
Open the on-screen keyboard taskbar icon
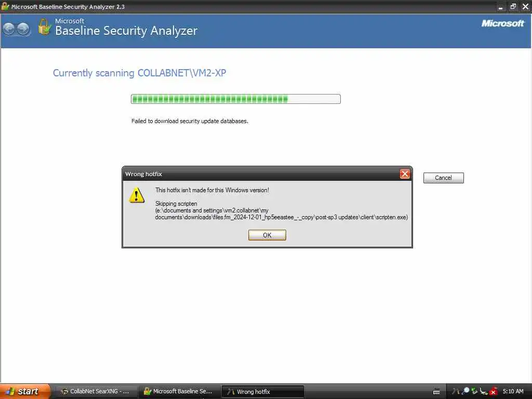[x=436, y=392]
